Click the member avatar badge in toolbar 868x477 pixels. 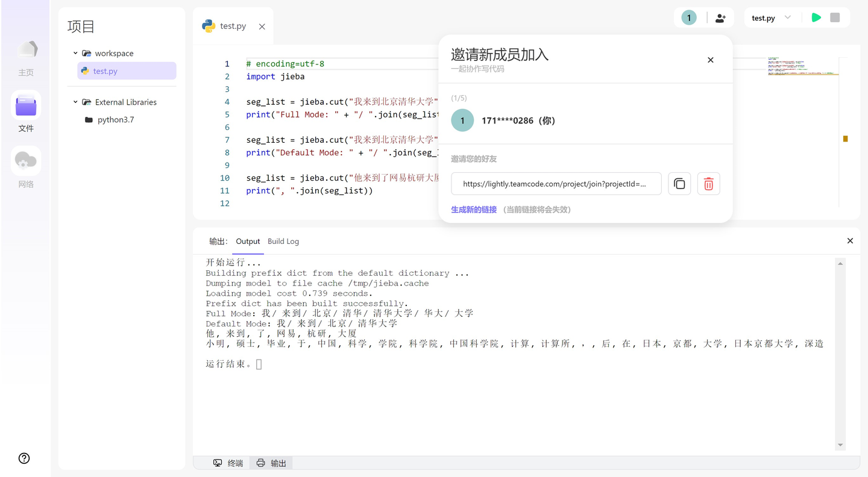point(689,18)
